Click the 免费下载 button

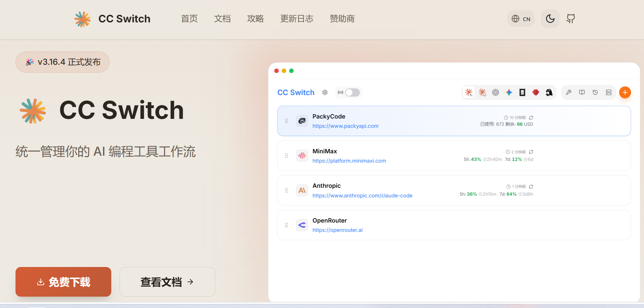point(63,282)
